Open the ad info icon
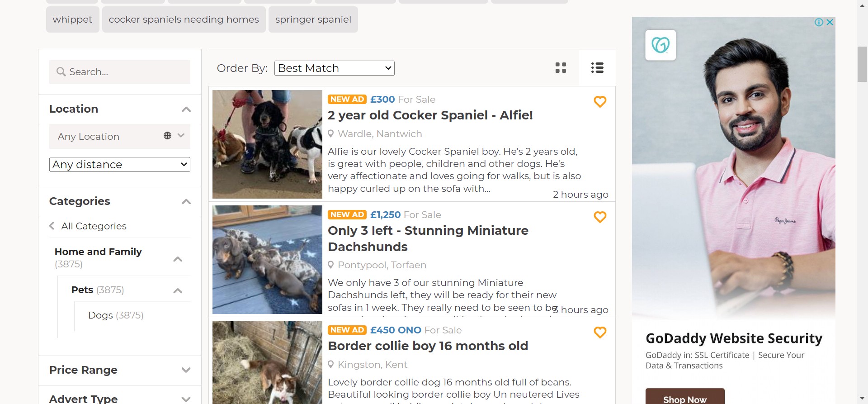The width and height of the screenshot is (868, 404). [818, 22]
